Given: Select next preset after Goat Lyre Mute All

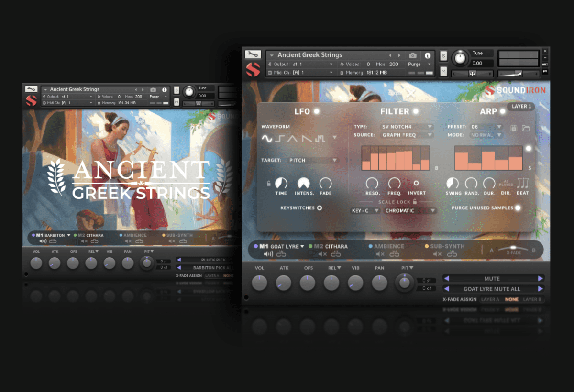Looking at the screenshot, I should (x=541, y=289).
